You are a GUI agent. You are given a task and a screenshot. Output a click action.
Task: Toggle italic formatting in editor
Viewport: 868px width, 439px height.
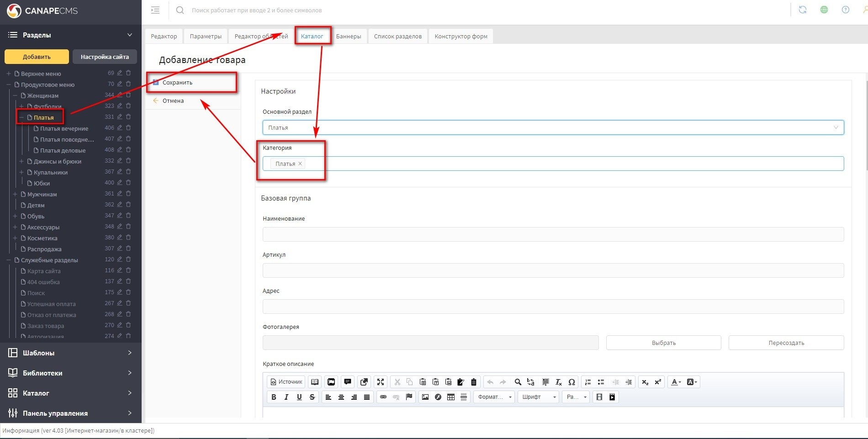click(x=286, y=397)
